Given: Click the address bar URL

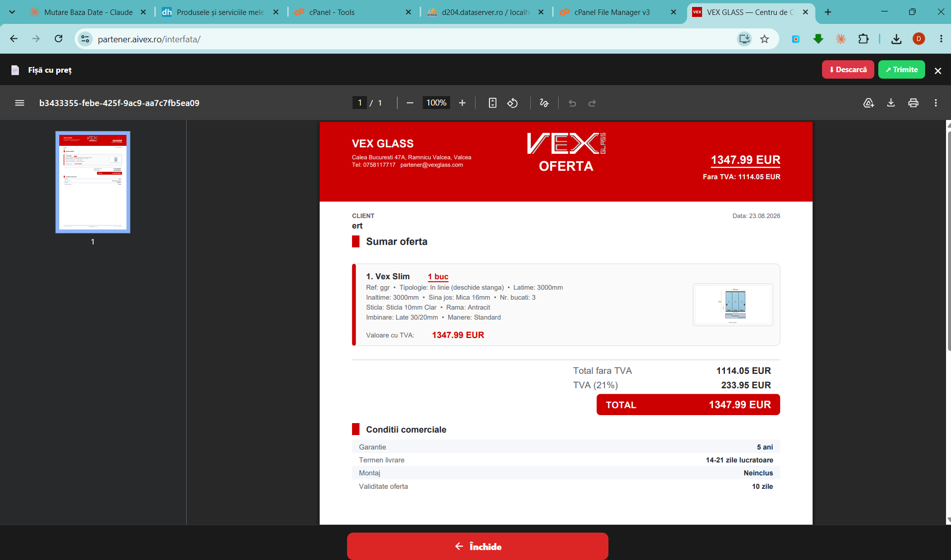Looking at the screenshot, I should (149, 39).
